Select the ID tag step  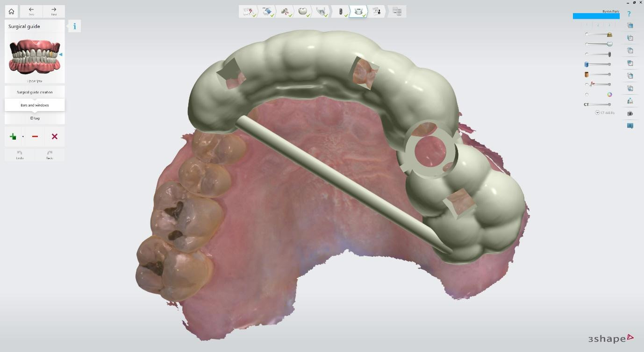coord(34,118)
